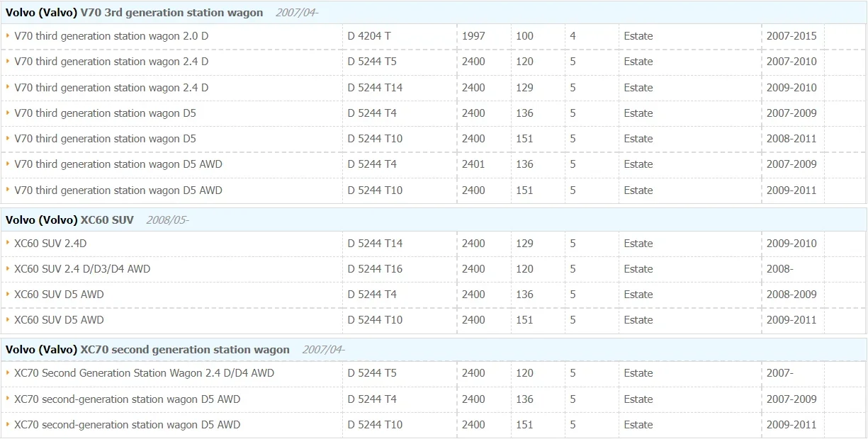
Task: Open the XC60 SUV 2.4D model link
Action: (50, 244)
